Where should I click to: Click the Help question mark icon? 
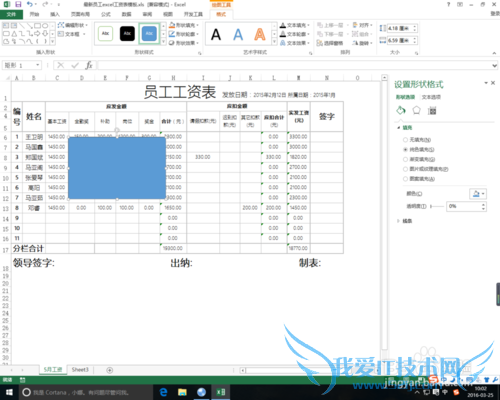448,4
